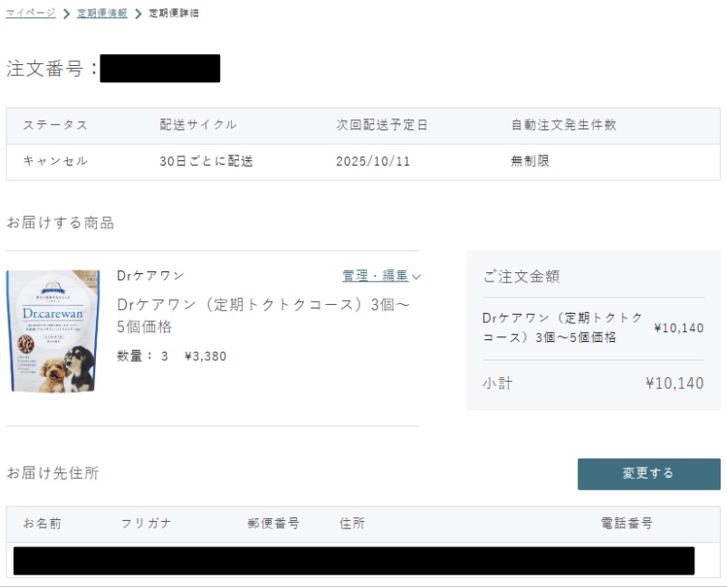Screen dimensions: 727x588
Task: Click the 小計 amount ¥10,140
Action: 674,384
